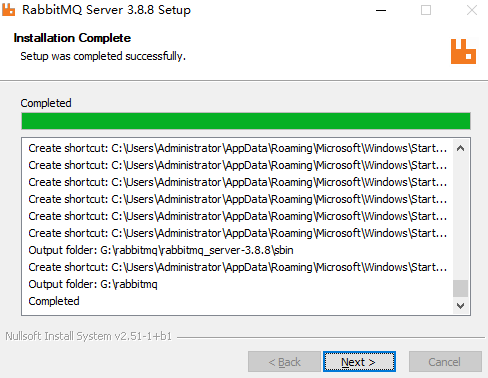Click the disabled Cancel button

coord(445,362)
